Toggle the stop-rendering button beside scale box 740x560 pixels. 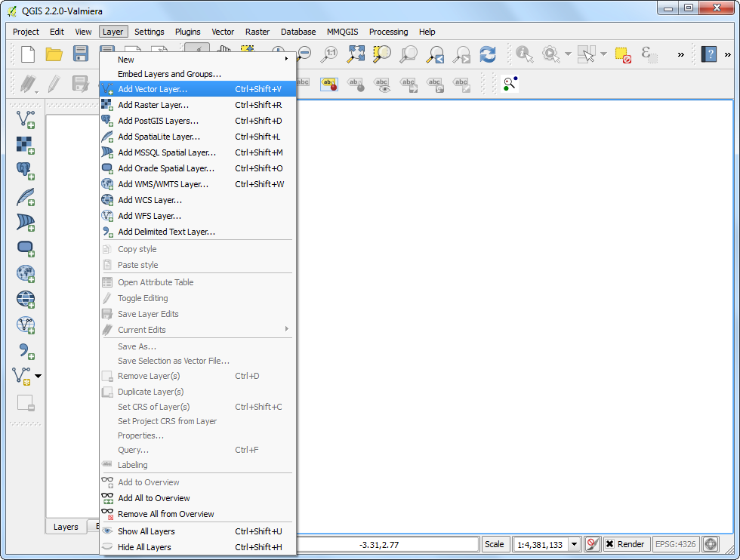tap(592, 544)
